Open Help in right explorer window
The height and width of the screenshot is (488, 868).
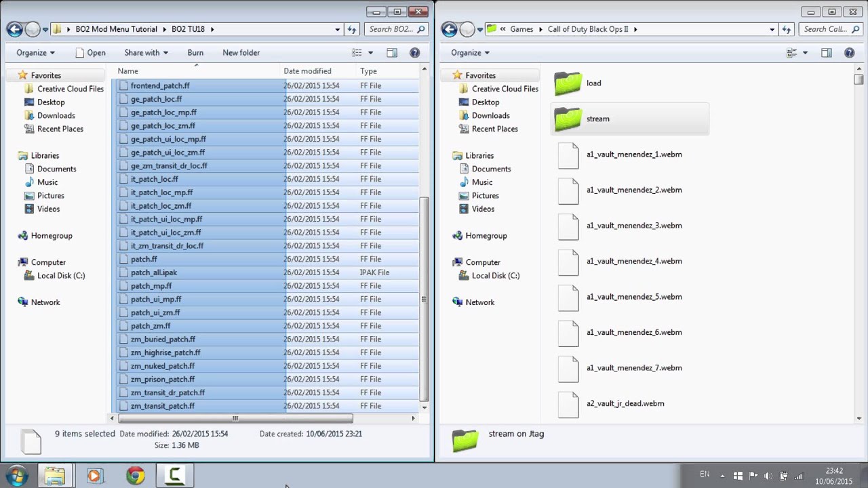[x=849, y=53]
